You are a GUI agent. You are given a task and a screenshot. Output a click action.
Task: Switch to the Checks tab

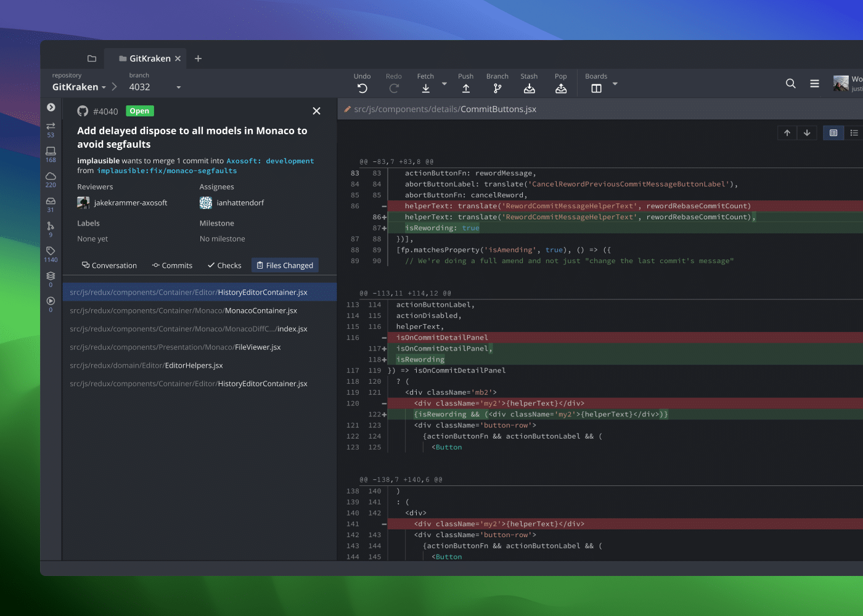224,265
